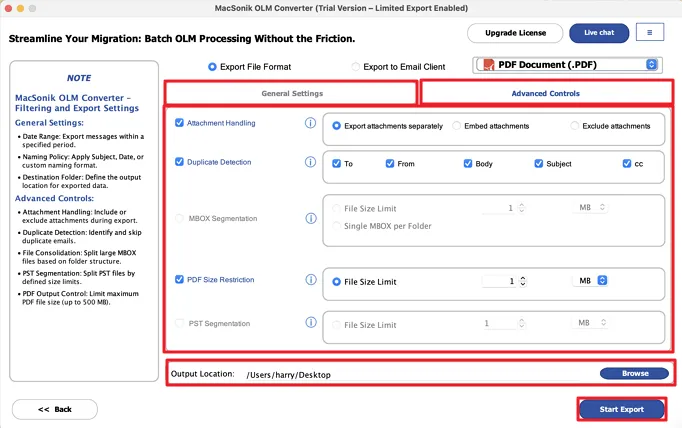This screenshot has height=428, width=682.
Task: Click 'General Settings:' heading in note panel
Action: tap(49, 123)
